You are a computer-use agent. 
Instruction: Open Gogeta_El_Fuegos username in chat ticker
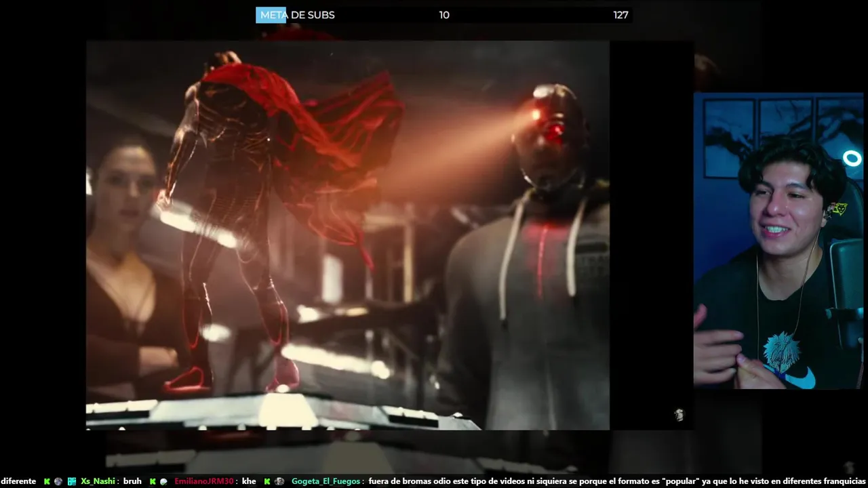pos(325,481)
